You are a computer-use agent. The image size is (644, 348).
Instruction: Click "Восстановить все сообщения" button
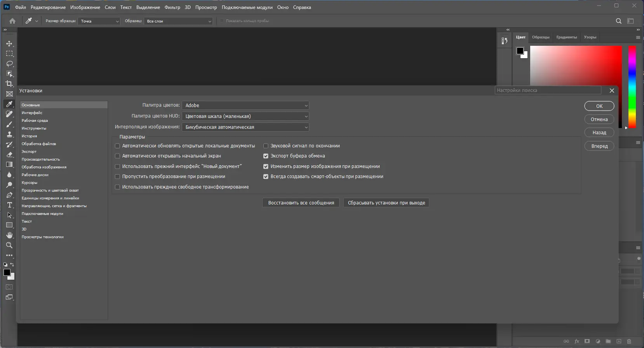pos(301,203)
